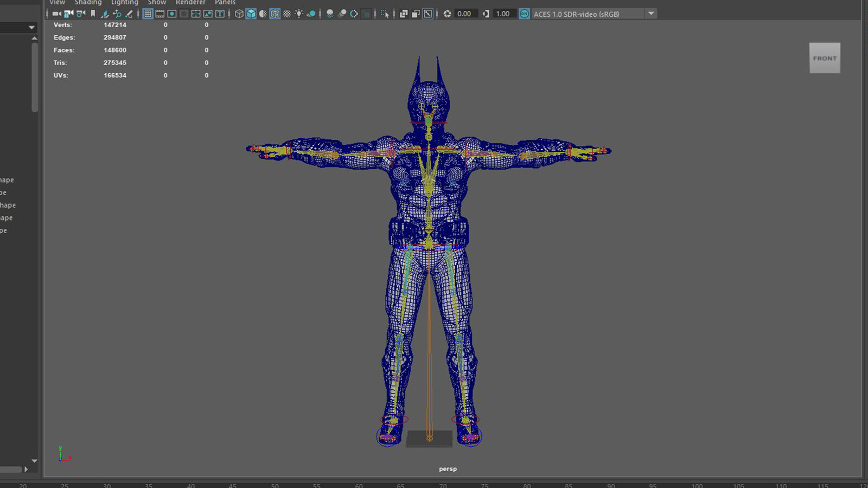Open the Panels menu
Image resolution: width=868 pixels, height=488 pixels.
pyautogui.click(x=225, y=3)
